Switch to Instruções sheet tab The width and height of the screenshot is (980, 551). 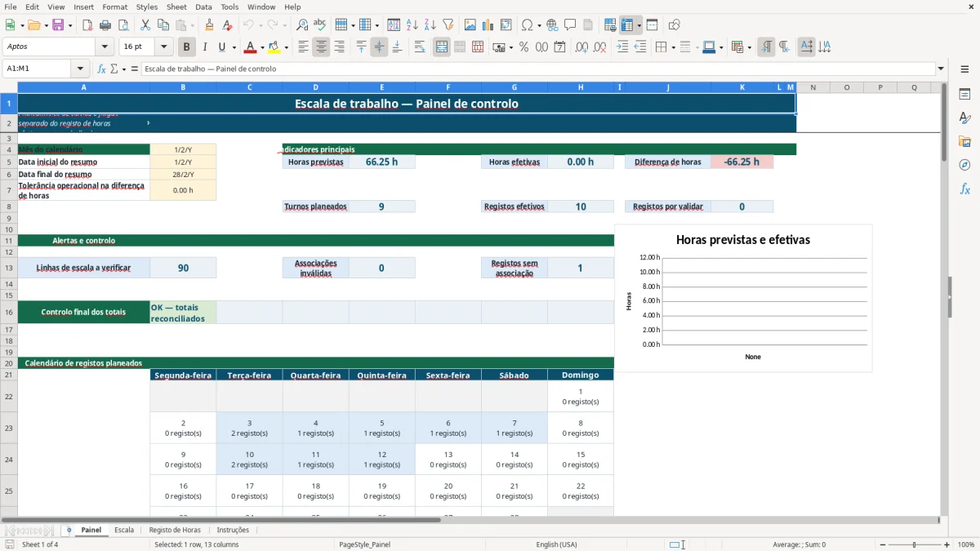(233, 531)
